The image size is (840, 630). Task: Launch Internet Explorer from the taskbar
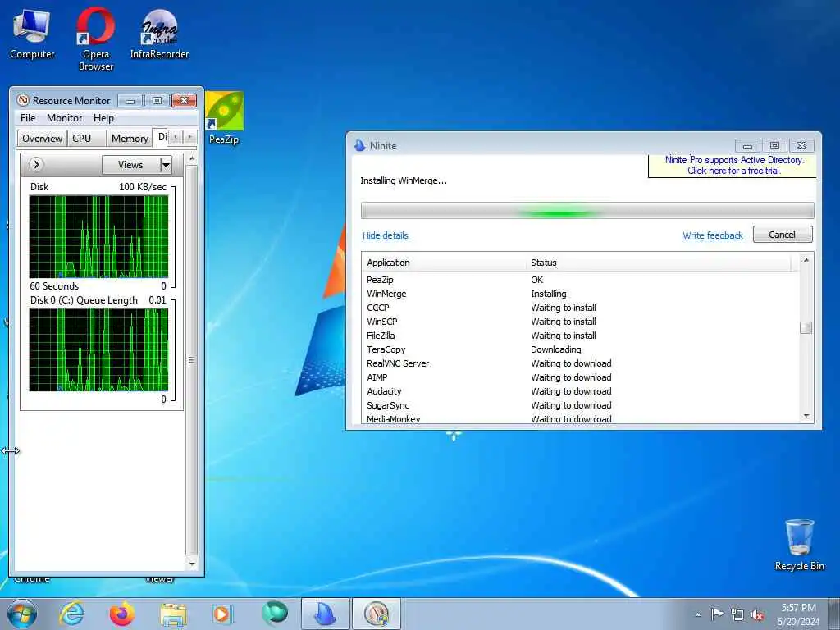click(72, 614)
